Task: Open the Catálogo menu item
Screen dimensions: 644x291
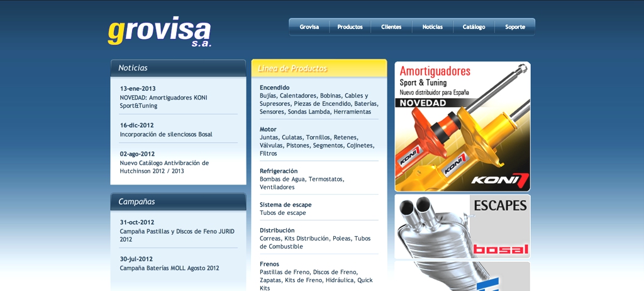Action: click(x=474, y=26)
